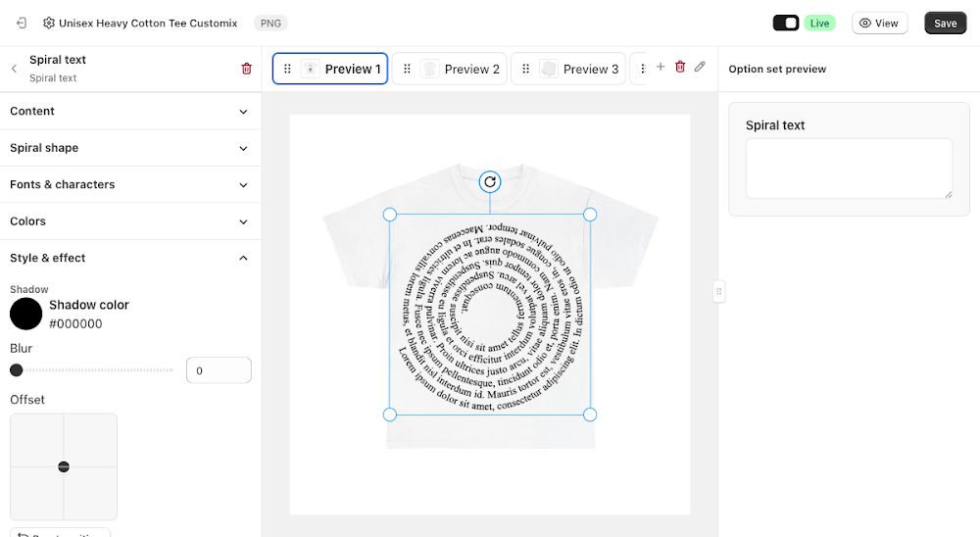Select the Preview 1 tab
The width and height of the screenshot is (980, 537).
(330, 69)
